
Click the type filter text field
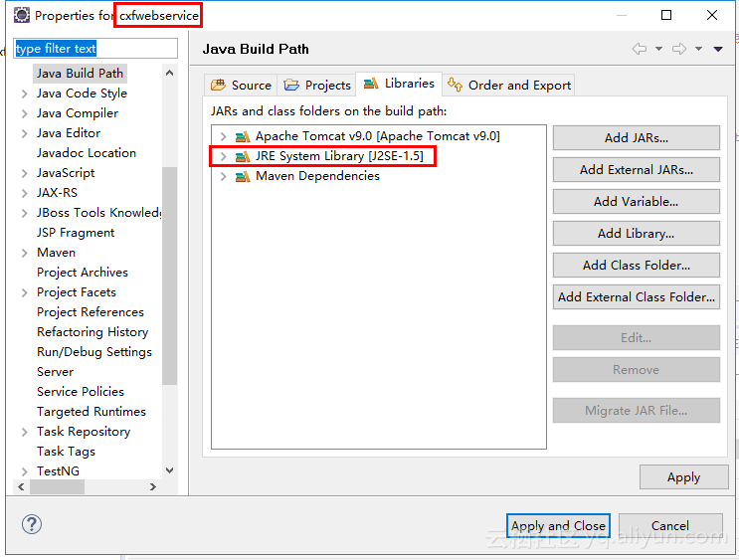point(95,48)
